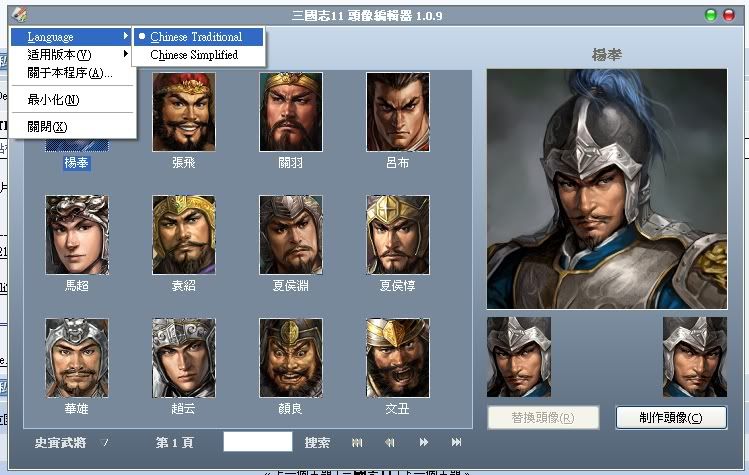
Task: Open 關于本程序(A)... menu entry
Action: [x=71, y=73]
